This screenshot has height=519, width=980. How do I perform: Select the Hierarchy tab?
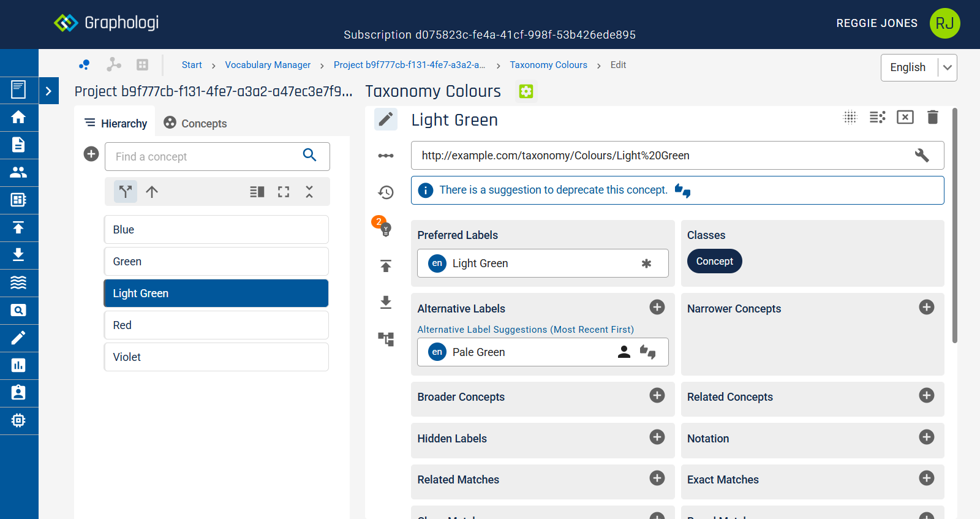[x=116, y=123]
